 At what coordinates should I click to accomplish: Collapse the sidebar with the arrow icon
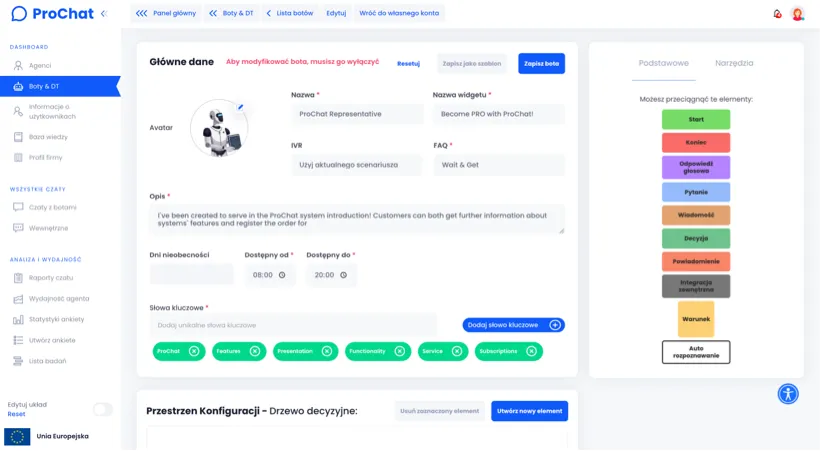(x=103, y=14)
